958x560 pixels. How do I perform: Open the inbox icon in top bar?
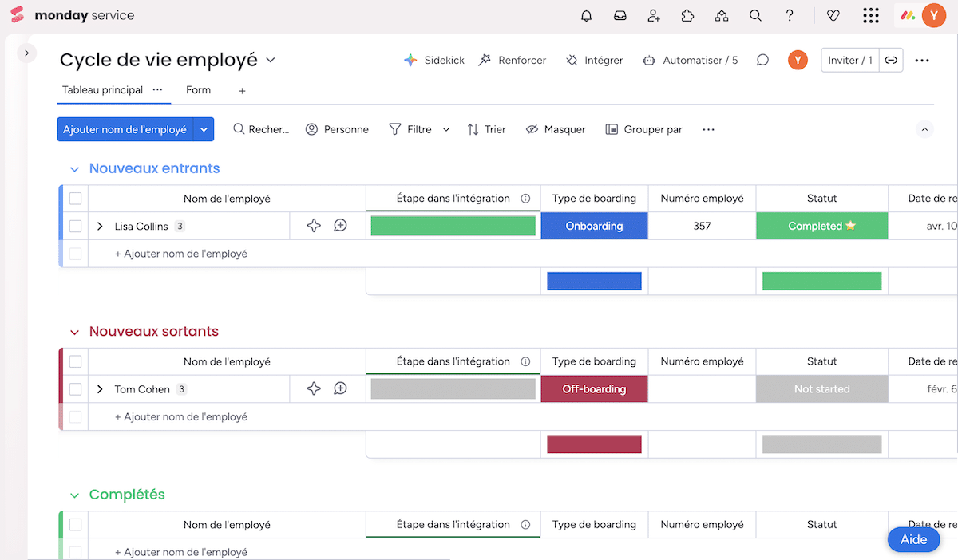[x=620, y=15]
